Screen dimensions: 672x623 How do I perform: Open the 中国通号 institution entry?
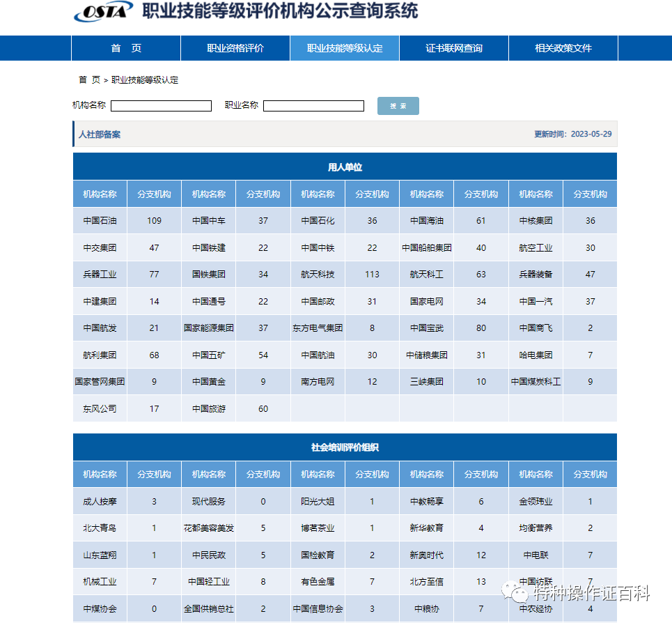click(x=209, y=302)
